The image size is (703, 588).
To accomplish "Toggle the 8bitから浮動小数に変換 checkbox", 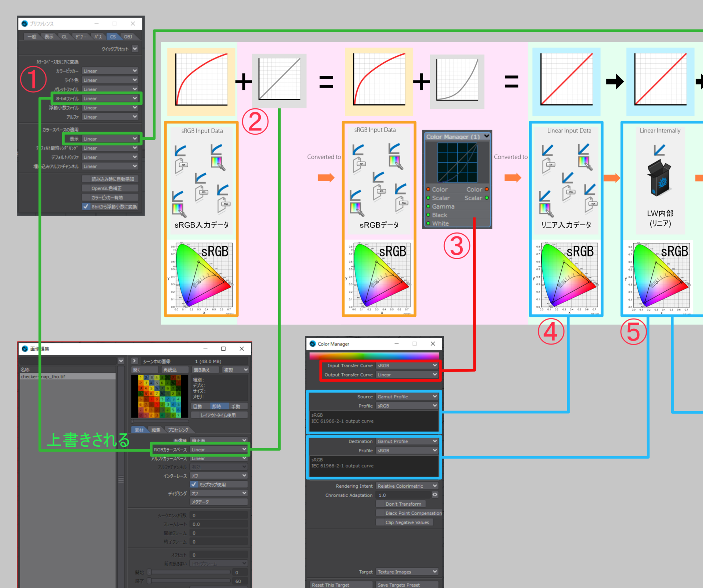I will pos(86,206).
